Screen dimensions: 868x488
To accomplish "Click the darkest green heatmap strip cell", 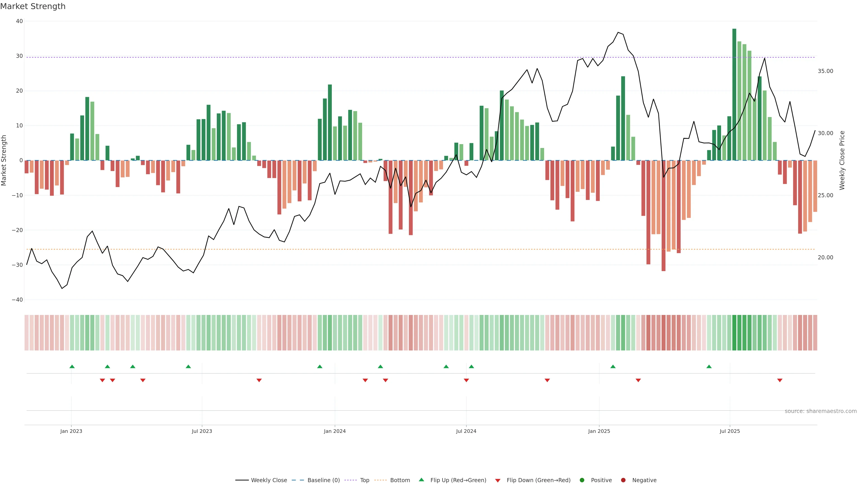I will [x=734, y=333].
